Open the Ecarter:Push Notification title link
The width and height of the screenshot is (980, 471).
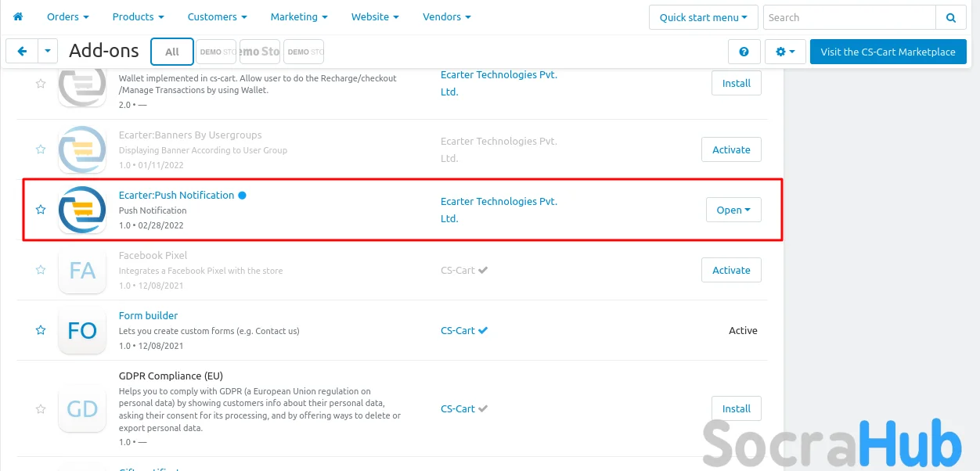pyautogui.click(x=176, y=195)
